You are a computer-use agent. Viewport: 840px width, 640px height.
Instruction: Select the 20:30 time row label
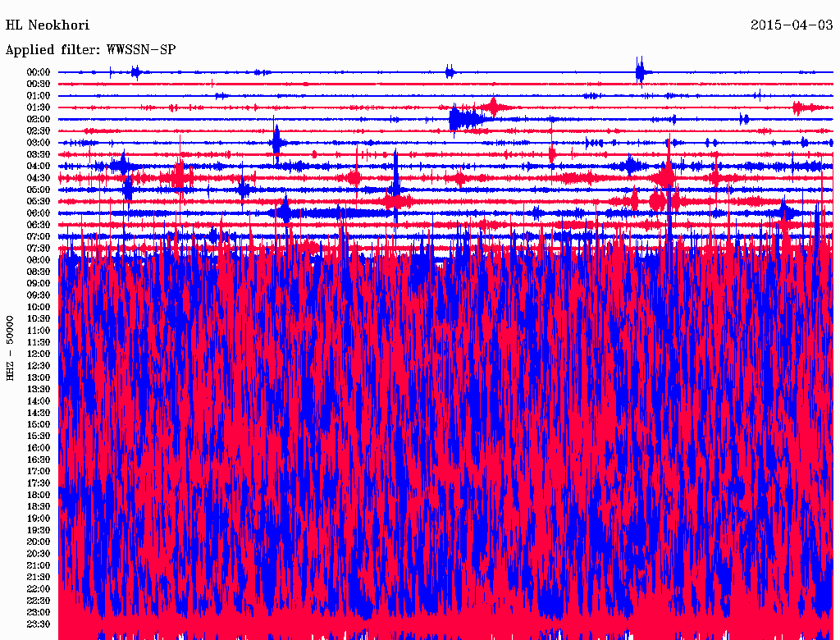[x=39, y=554]
